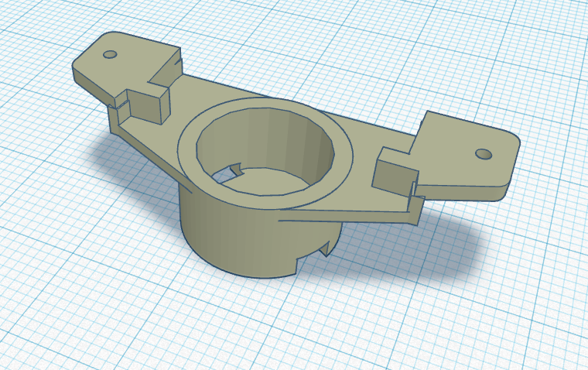The height and width of the screenshot is (370, 588).
Task: Click the small hole on left mounting tab
Action: [x=110, y=54]
